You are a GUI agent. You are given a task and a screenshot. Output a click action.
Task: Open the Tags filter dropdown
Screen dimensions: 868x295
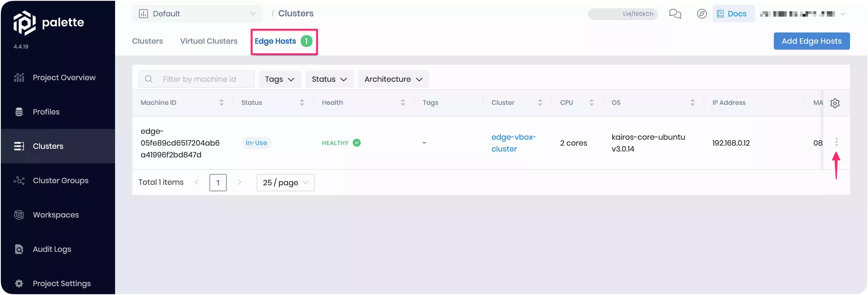click(279, 79)
